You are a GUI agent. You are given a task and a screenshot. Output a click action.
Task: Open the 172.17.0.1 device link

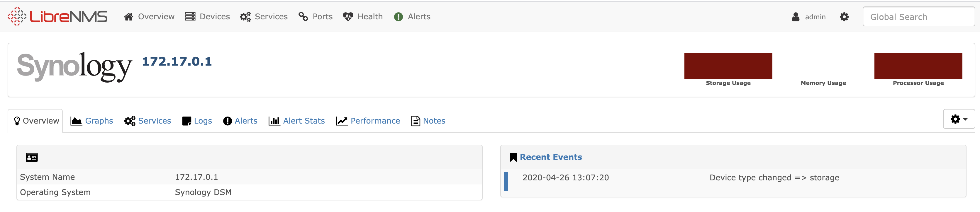(x=177, y=61)
